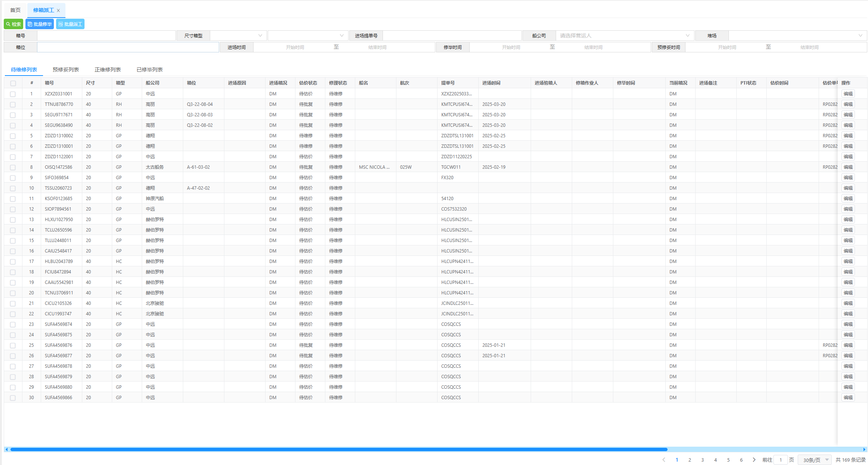868x465 pixels.
Task: Click the horizontal table scrollbar thumb
Action: click(x=338, y=449)
